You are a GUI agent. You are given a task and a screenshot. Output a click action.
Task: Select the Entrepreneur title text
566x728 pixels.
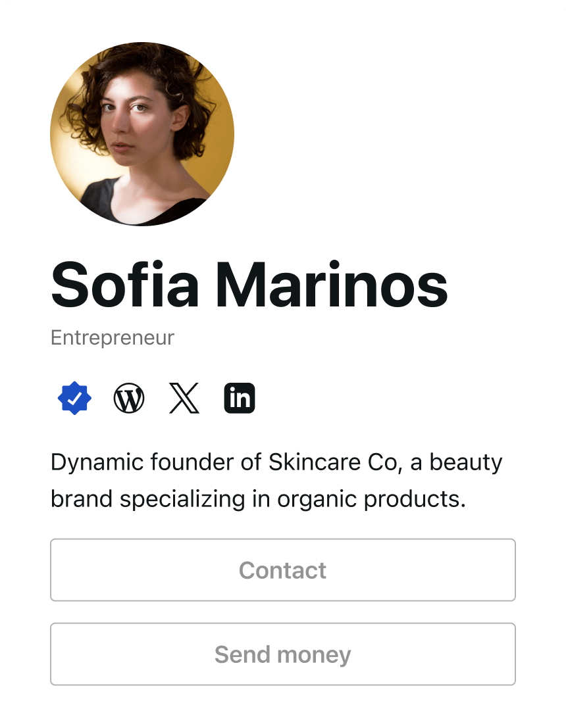pos(112,337)
